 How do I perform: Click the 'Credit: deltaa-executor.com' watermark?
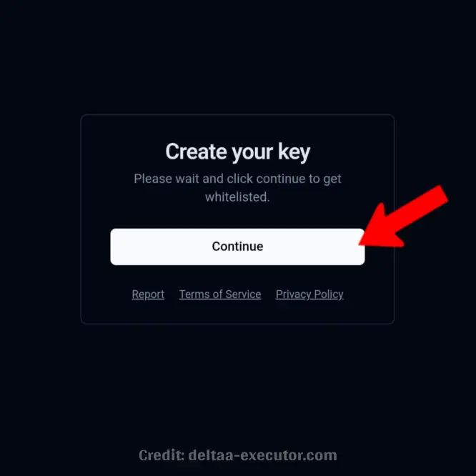click(x=238, y=455)
